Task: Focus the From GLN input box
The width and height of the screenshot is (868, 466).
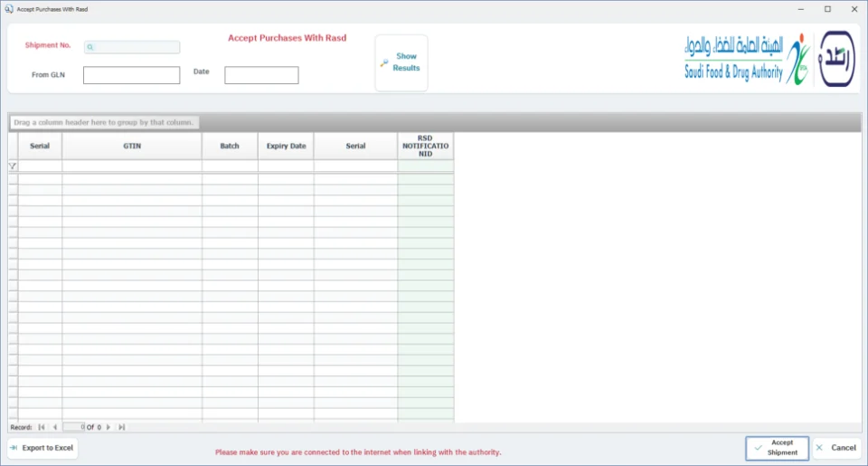Action: (132, 75)
